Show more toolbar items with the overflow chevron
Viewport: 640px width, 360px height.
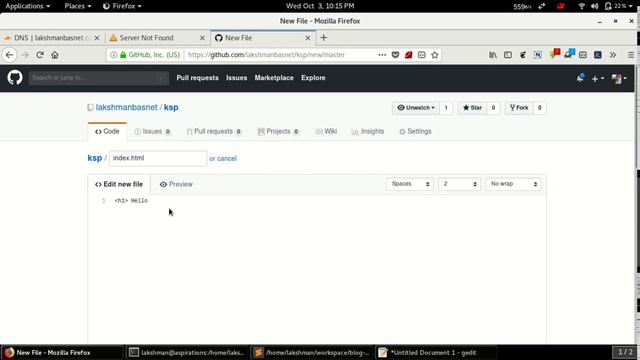(x=613, y=55)
